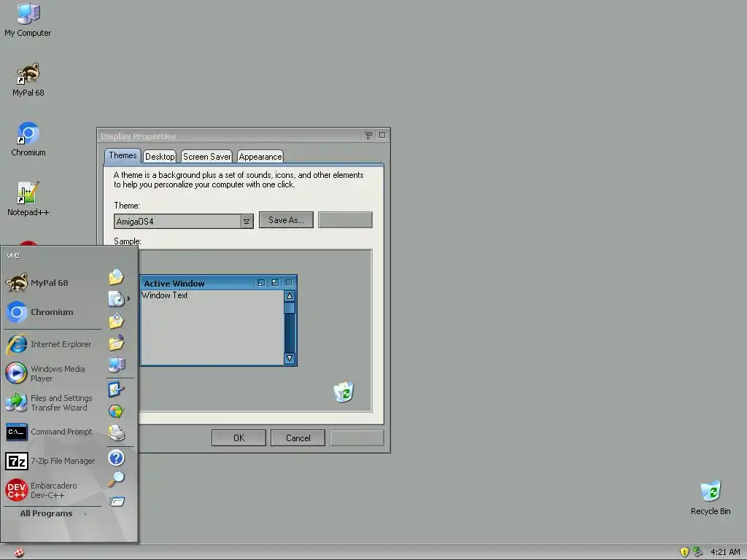Click the Start button ball icon on taskbar
747x560 pixels.
(19, 553)
